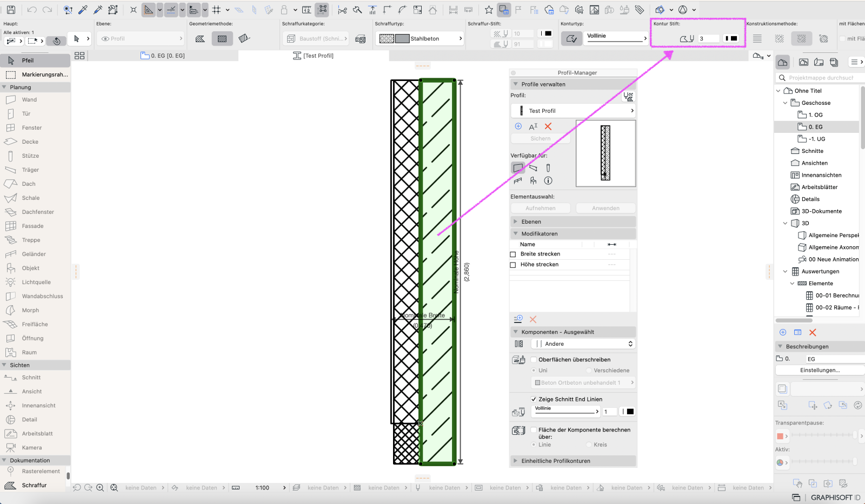Enable the Breite strecken checkbox
The height and width of the screenshot is (504, 865).
tap(513, 254)
